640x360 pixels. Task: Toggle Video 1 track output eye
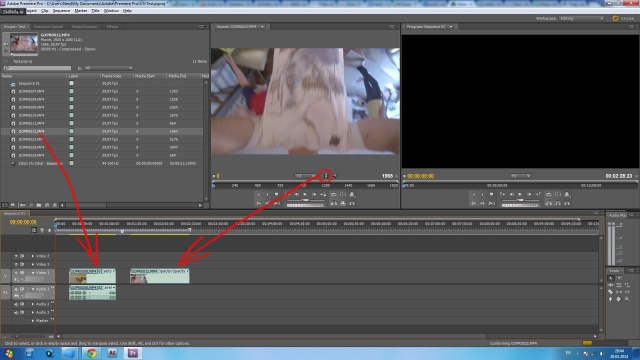point(16,272)
